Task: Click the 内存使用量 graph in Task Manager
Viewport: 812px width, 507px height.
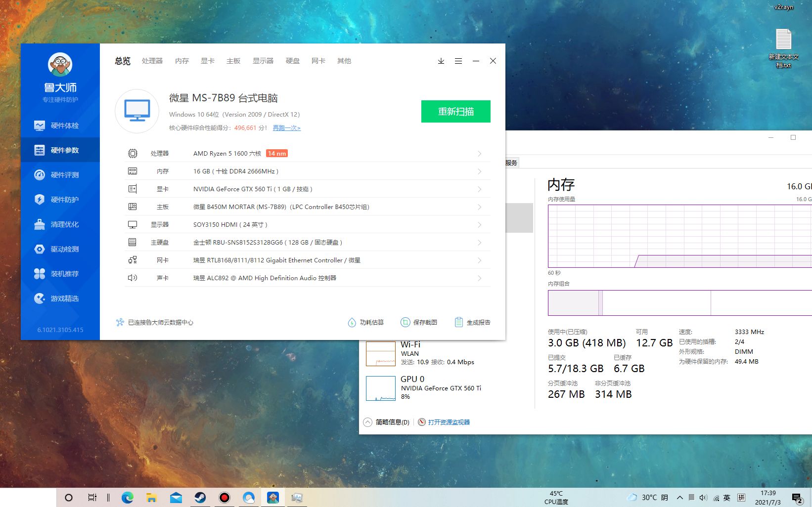Action: [x=680, y=236]
